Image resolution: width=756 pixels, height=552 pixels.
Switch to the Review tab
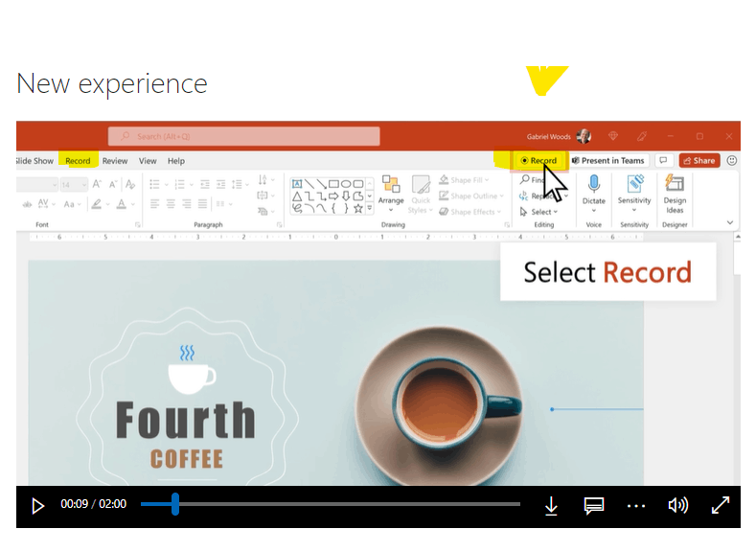[115, 161]
